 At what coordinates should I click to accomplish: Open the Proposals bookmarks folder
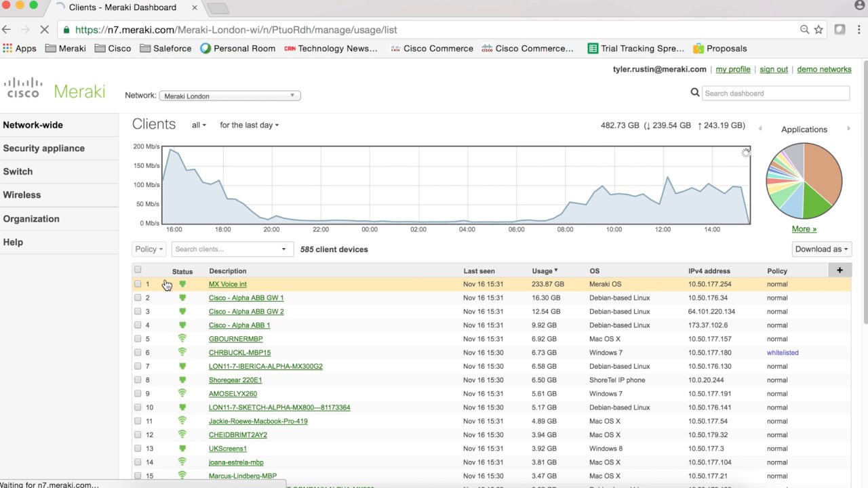(720, 48)
